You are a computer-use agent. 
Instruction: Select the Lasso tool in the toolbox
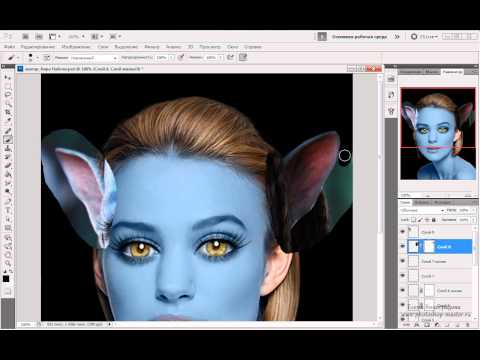pos(7,95)
